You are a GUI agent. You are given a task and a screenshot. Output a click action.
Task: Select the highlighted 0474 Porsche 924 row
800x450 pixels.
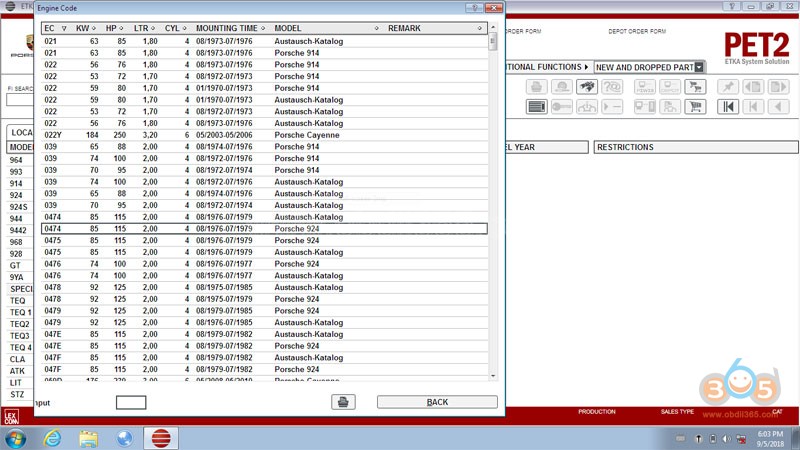click(x=264, y=229)
